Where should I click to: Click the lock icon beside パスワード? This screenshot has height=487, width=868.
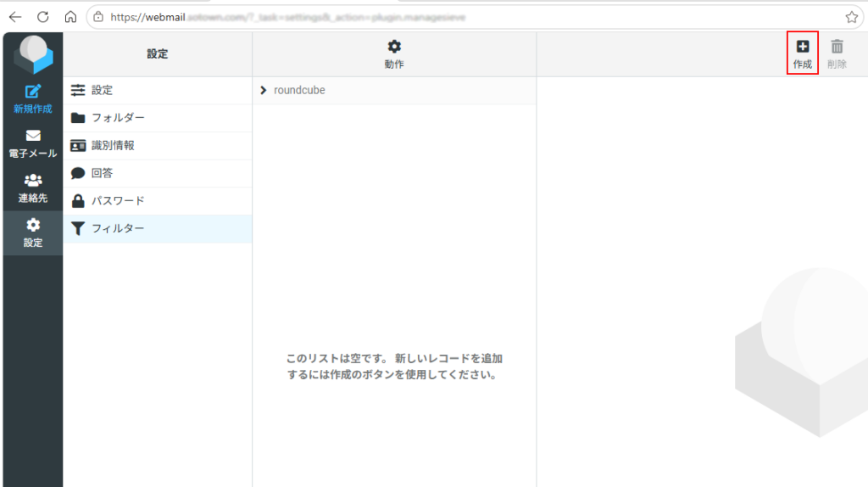[78, 200]
